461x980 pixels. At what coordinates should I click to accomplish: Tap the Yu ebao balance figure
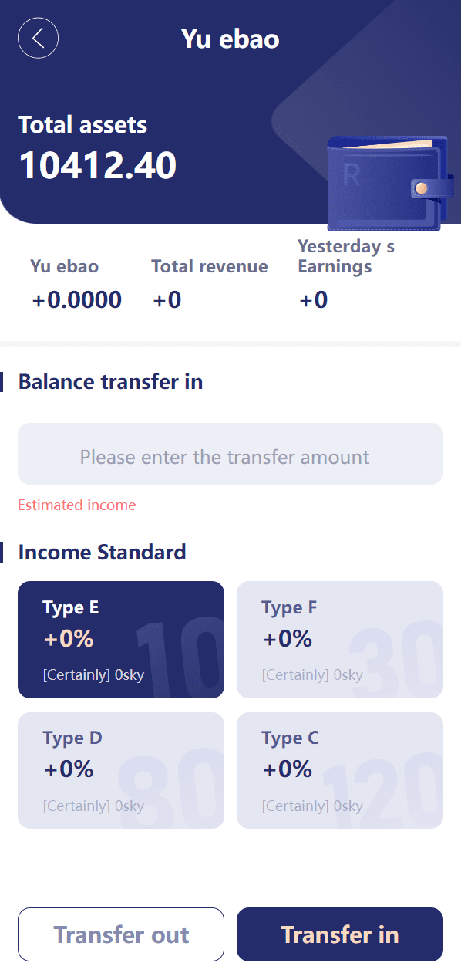pos(77,300)
